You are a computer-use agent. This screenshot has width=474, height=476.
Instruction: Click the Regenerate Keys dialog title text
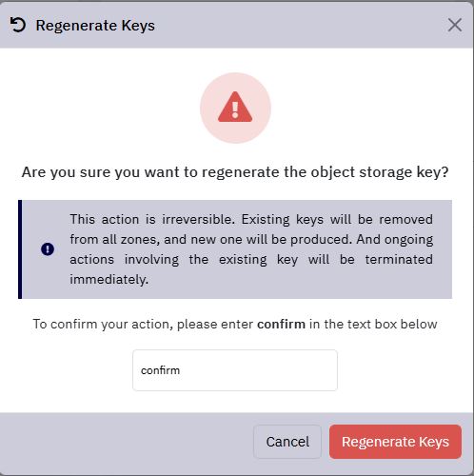tap(95, 26)
